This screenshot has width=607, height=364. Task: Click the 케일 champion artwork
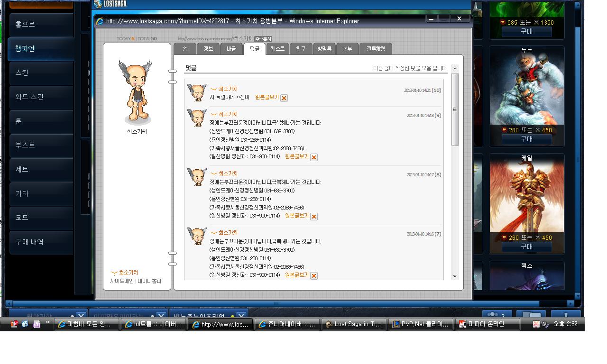coord(527,197)
